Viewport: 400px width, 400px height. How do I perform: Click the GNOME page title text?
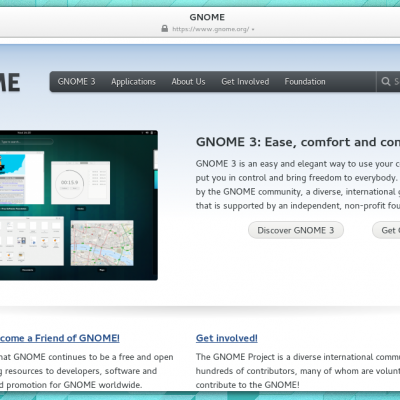point(207,17)
